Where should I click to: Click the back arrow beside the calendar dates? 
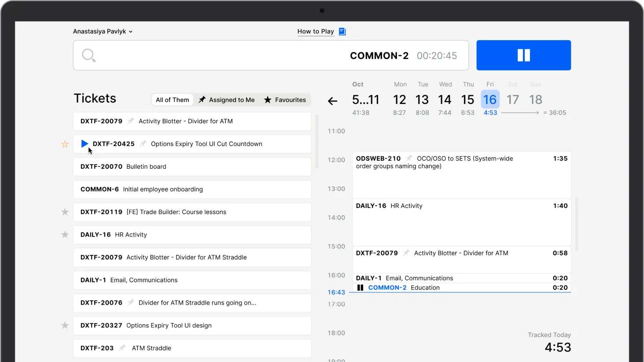coord(333,101)
